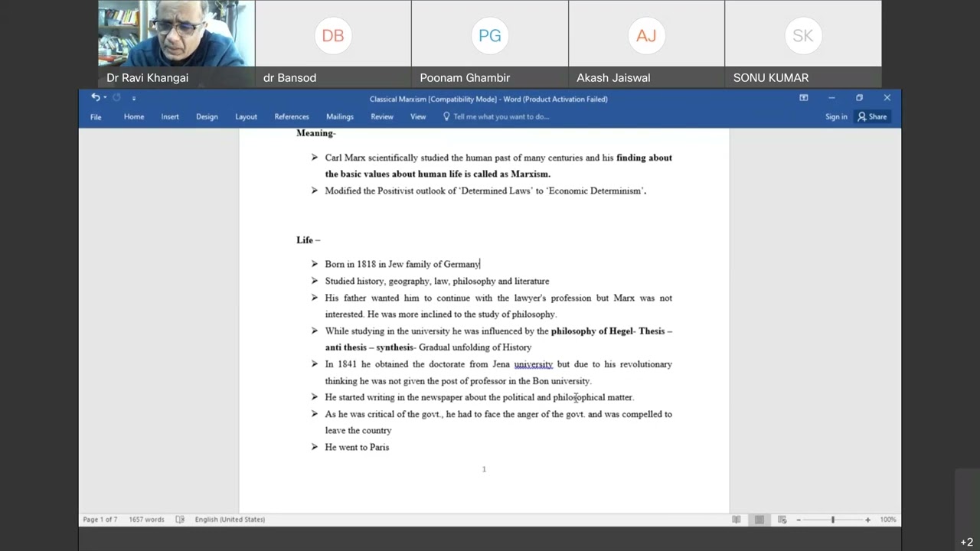Viewport: 980px width, 551px height.
Task: Click the Redo button in Quick Access
Action: coord(117,97)
